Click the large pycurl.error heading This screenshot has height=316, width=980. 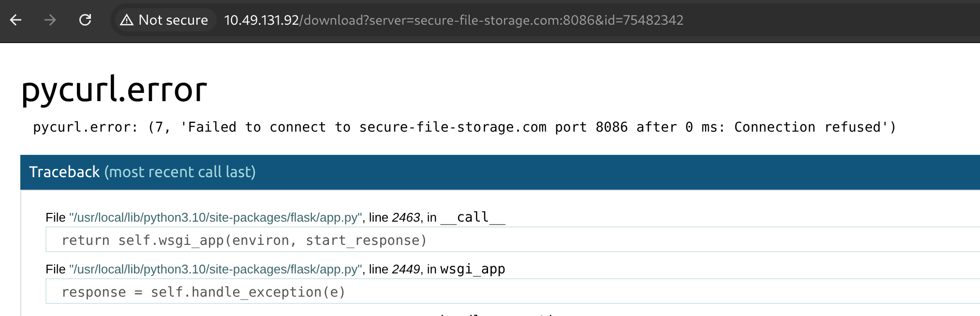[x=114, y=90]
